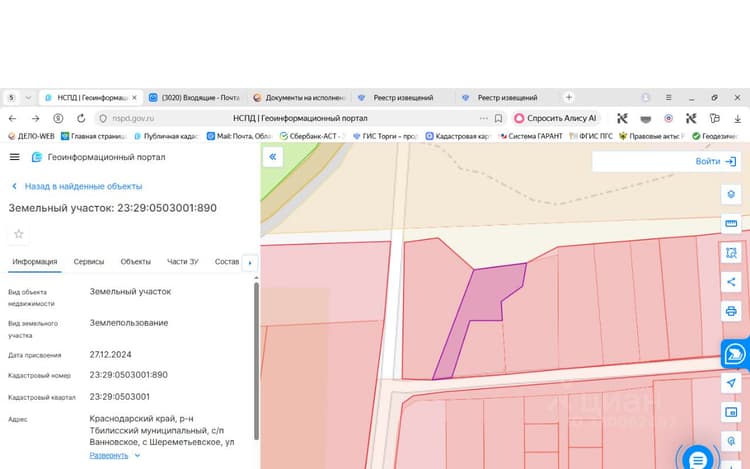Image resolution: width=750 pixels, height=469 pixels.
Task: Reload the nspd.gov.ru page
Action: (81, 118)
